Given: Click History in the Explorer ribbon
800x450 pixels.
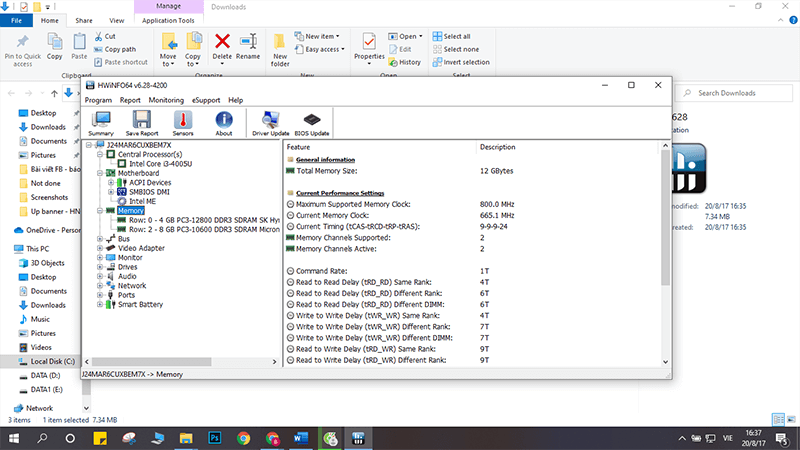Looking at the screenshot, I should pos(405,62).
